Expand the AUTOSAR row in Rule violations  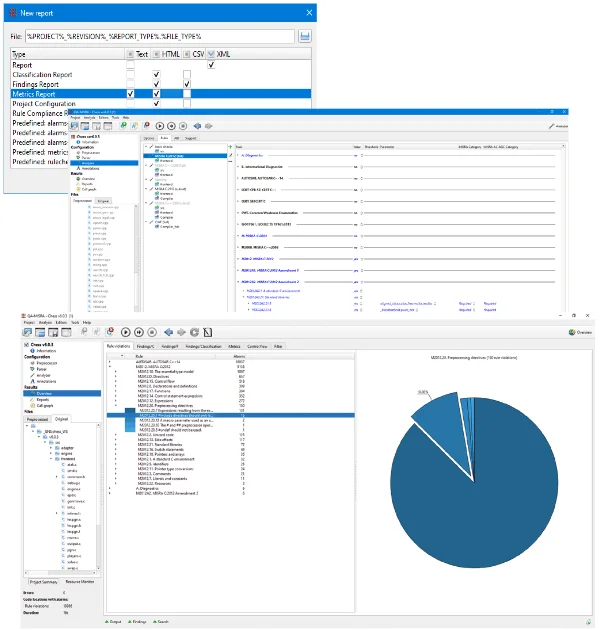[x=110, y=362]
